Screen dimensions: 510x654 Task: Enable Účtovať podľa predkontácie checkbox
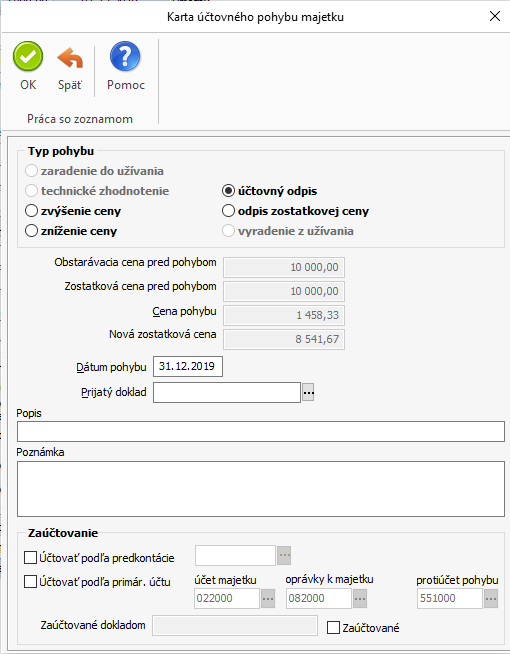[x=30, y=558]
